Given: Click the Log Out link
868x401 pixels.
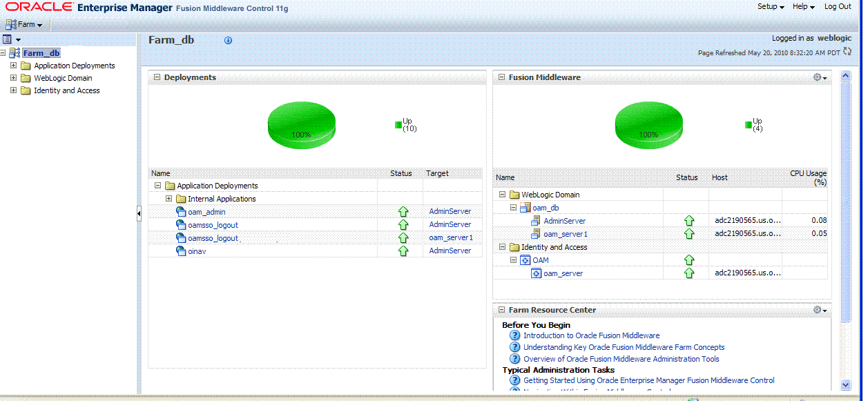Looking at the screenshot, I should 838,6.
